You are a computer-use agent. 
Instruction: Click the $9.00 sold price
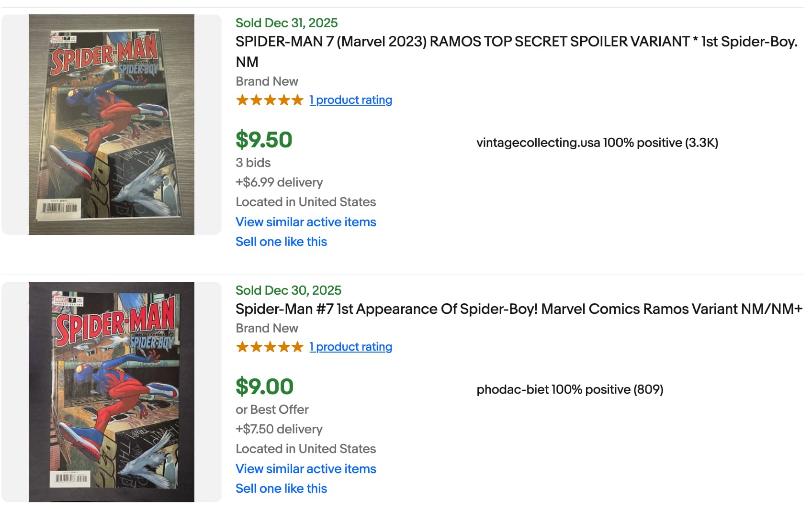pyautogui.click(x=264, y=387)
